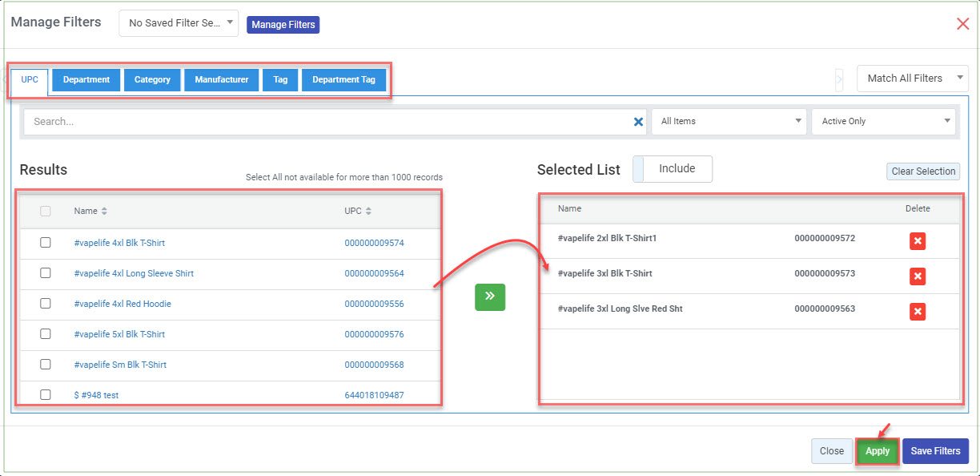Remove #vapelife 3xl Blk T-Shirt with red X

point(918,276)
